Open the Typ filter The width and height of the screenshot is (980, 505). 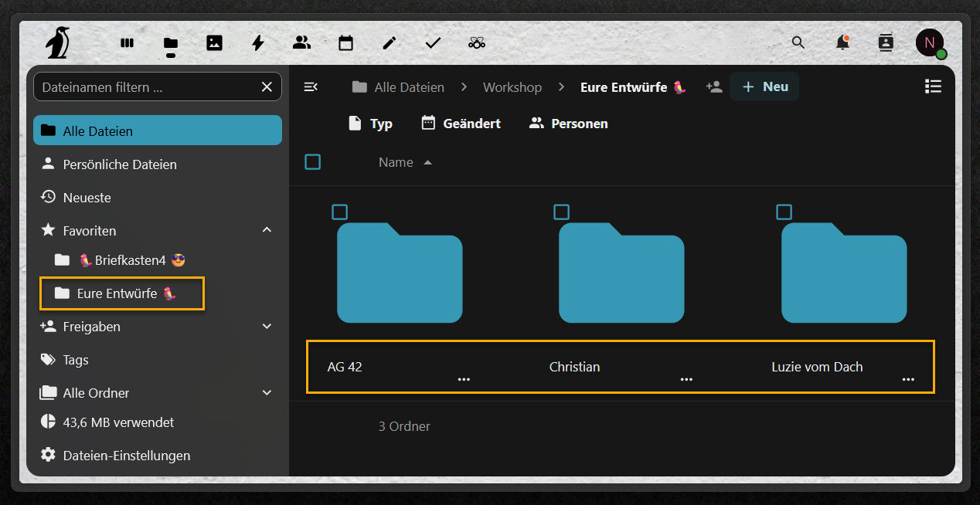(370, 124)
